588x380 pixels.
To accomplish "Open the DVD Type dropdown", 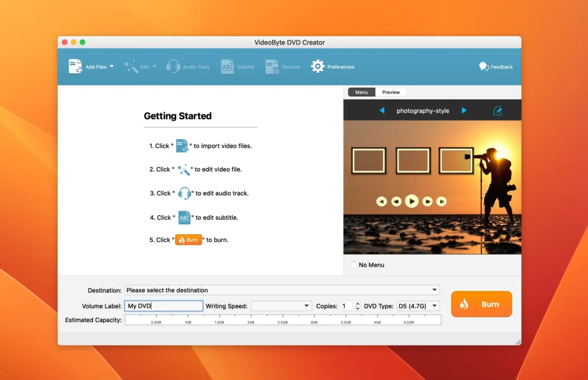I will coord(418,306).
